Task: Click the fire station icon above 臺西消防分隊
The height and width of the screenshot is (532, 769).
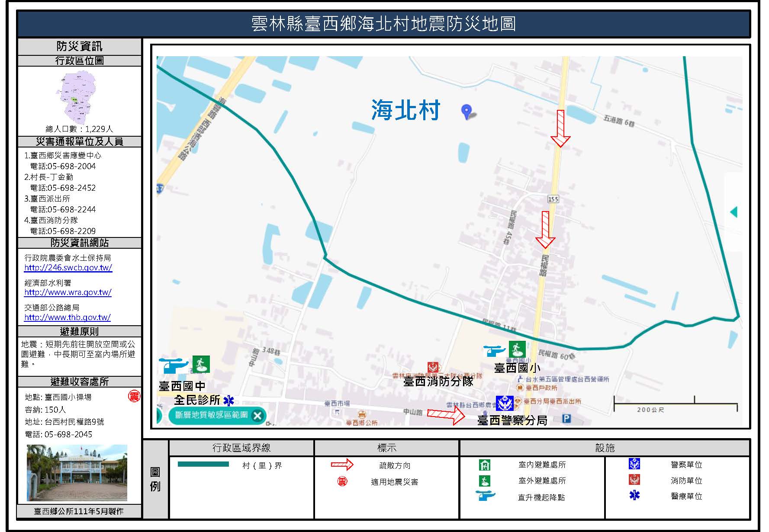Action: 433,368
